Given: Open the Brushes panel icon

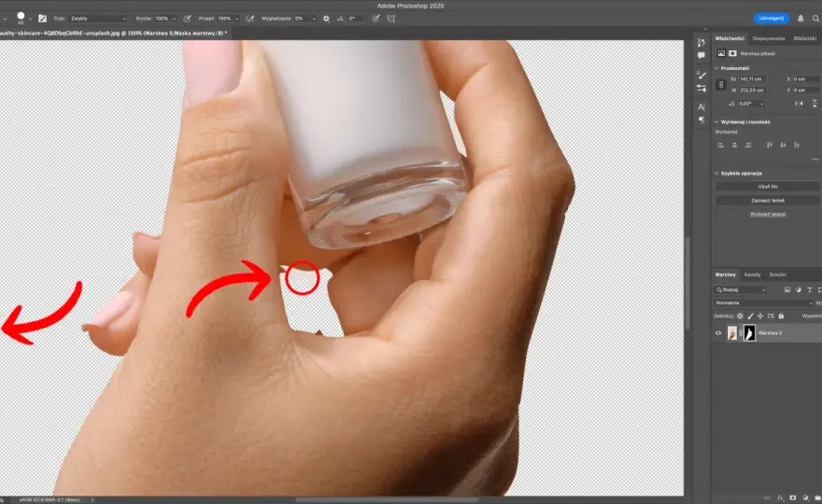Looking at the screenshot, I should 701,76.
